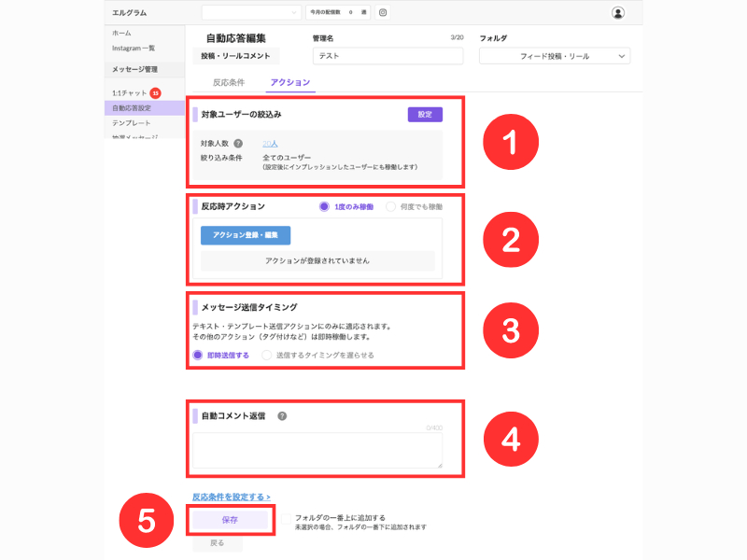
Task: Select the 1度のみ稼働 radio button
Action: (324, 206)
